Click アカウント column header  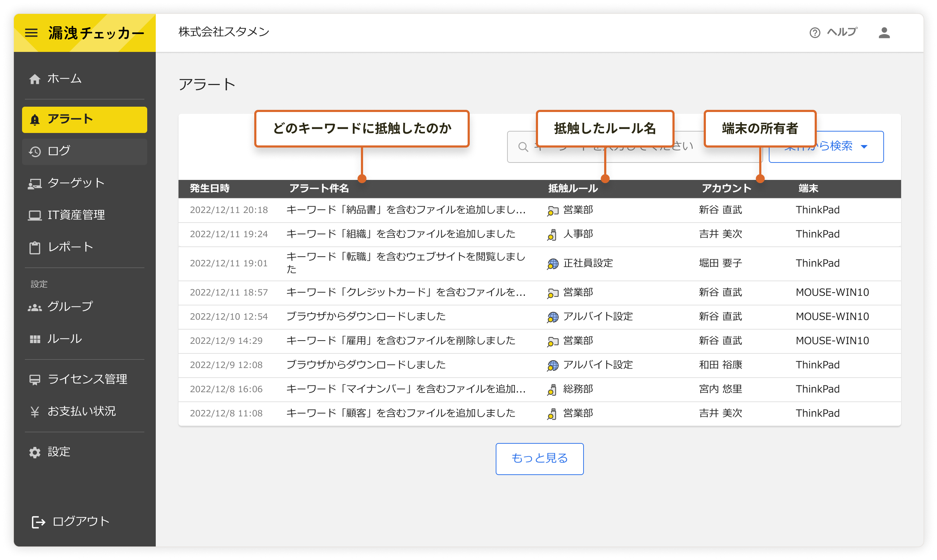pos(726,188)
